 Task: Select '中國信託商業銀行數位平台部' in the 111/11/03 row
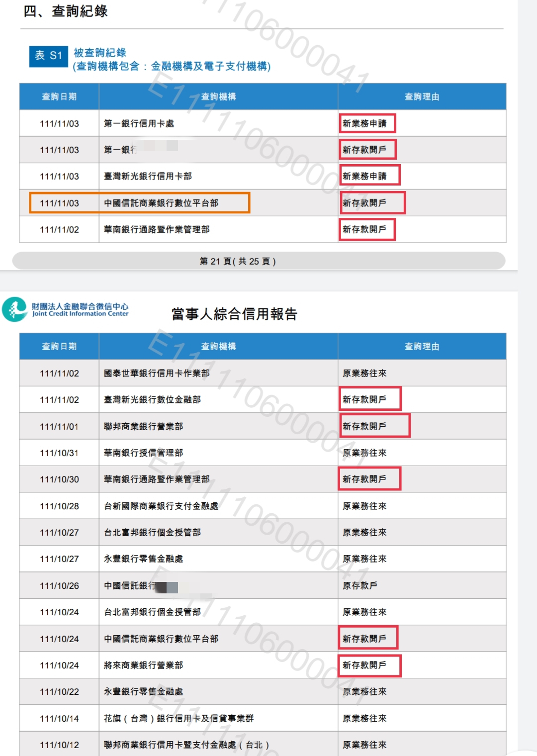(161, 203)
